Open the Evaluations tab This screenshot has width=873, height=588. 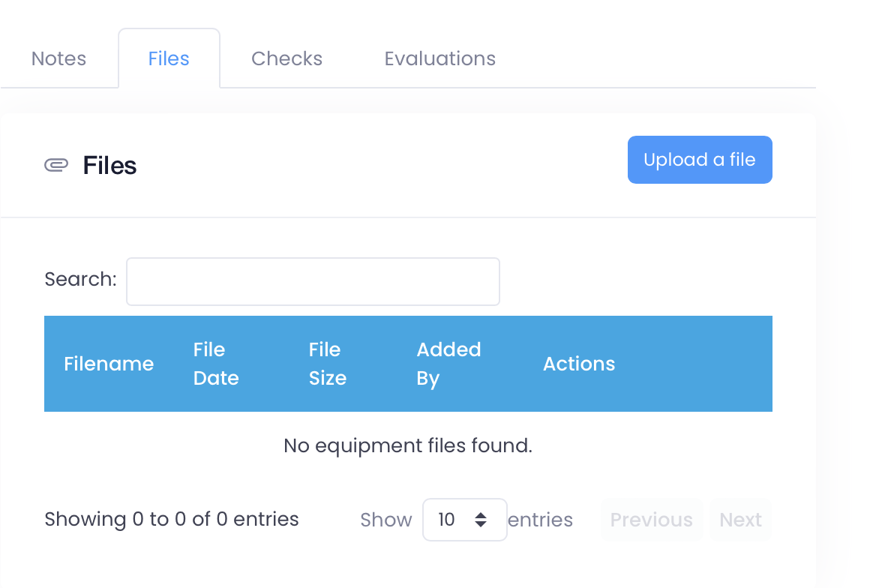(x=440, y=58)
